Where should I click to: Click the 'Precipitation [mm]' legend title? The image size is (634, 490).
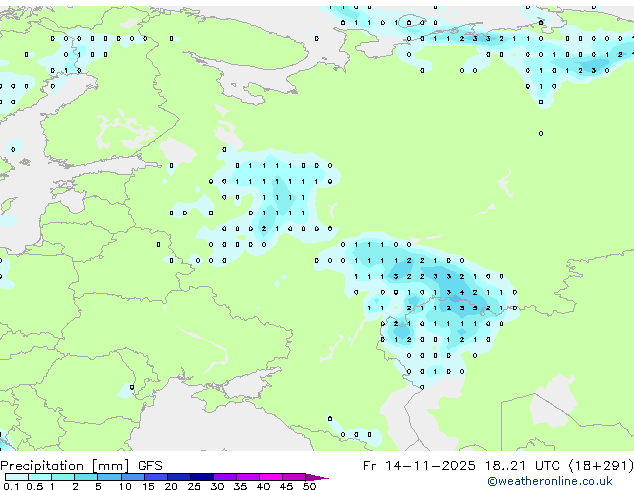coord(64,466)
